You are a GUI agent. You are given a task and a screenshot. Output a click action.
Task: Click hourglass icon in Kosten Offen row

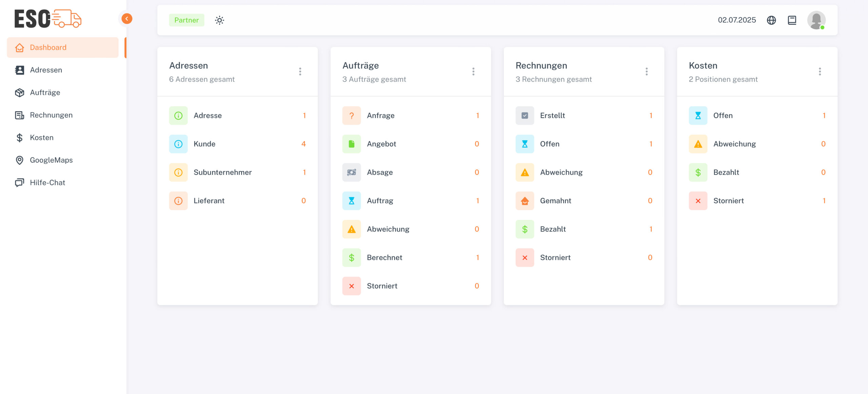click(x=698, y=116)
